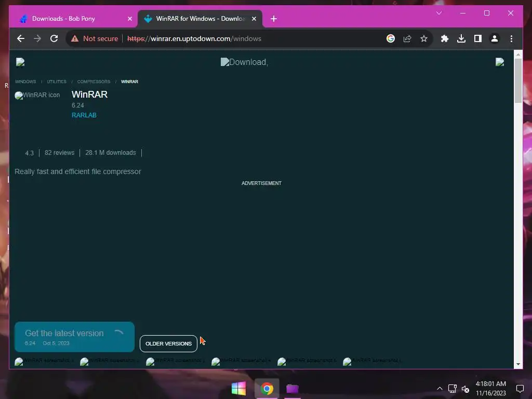
Task: Click the broken image icon at page top-right
Action: tap(500, 62)
